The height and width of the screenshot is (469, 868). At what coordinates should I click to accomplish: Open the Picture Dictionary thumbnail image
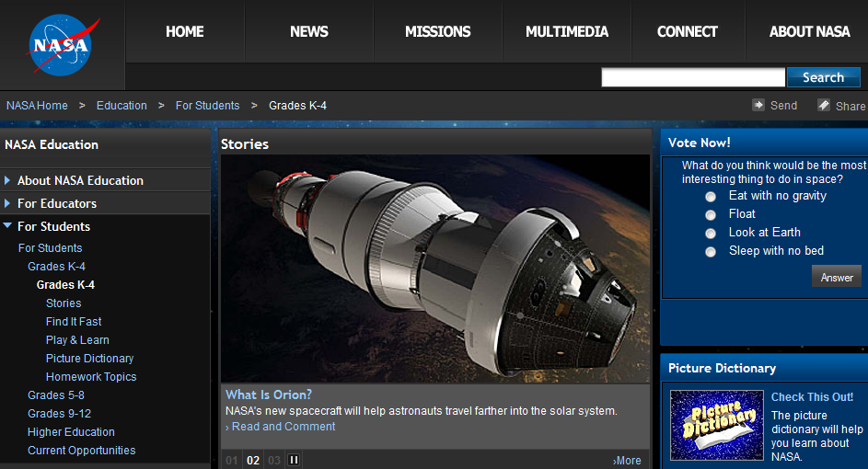coord(716,425)
